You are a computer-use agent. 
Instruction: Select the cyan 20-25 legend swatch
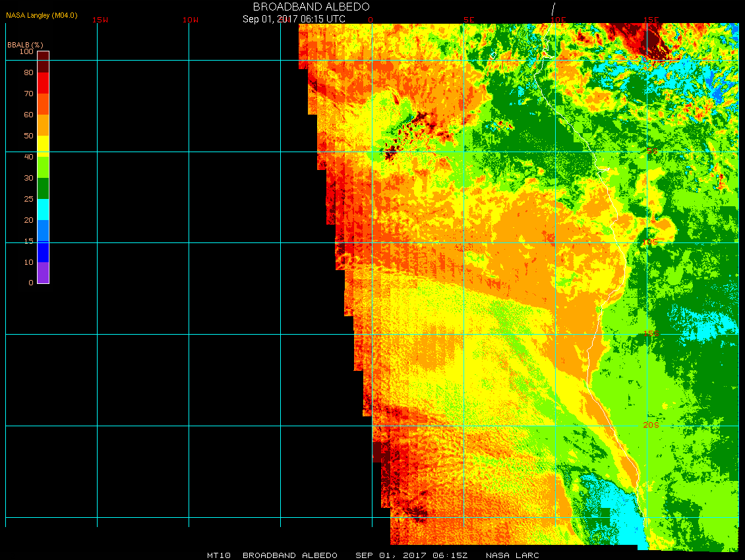pos(44,210)
